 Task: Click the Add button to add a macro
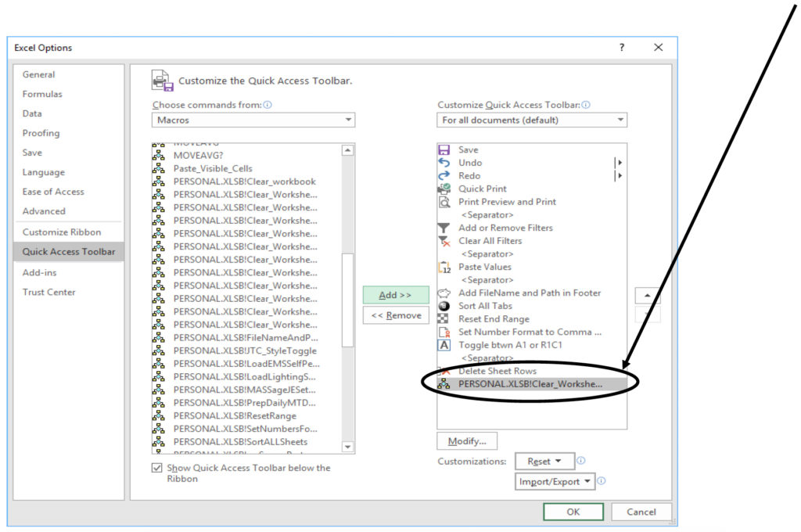pos(395,294)
